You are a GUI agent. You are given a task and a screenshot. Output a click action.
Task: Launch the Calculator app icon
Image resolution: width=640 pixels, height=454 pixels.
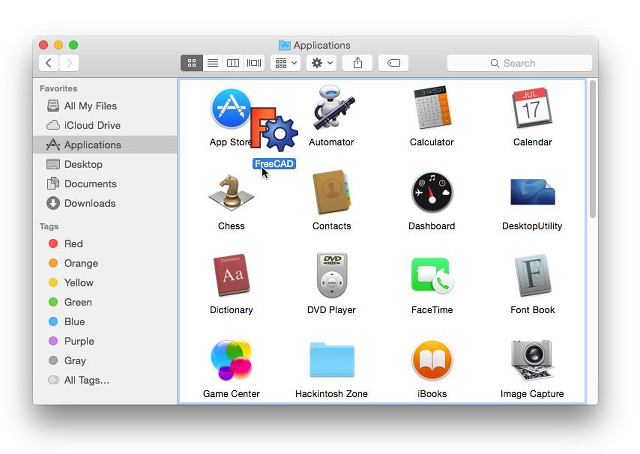(x=431, y=108)
